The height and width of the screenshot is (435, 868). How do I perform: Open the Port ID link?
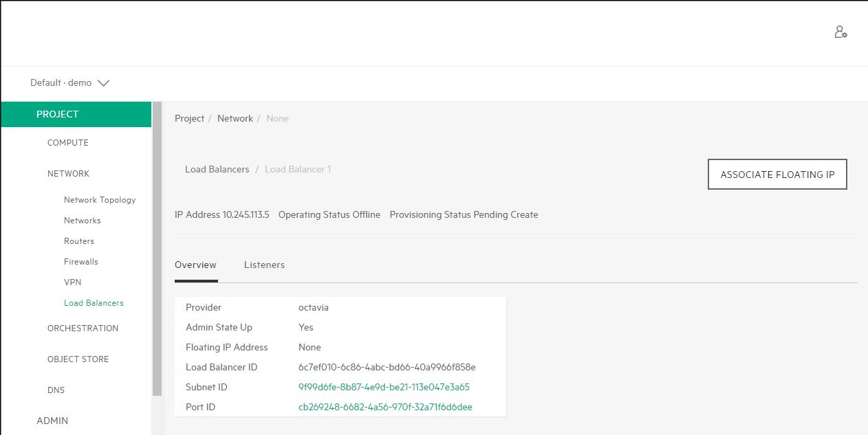pyautogui.click(x=385, y=408)
